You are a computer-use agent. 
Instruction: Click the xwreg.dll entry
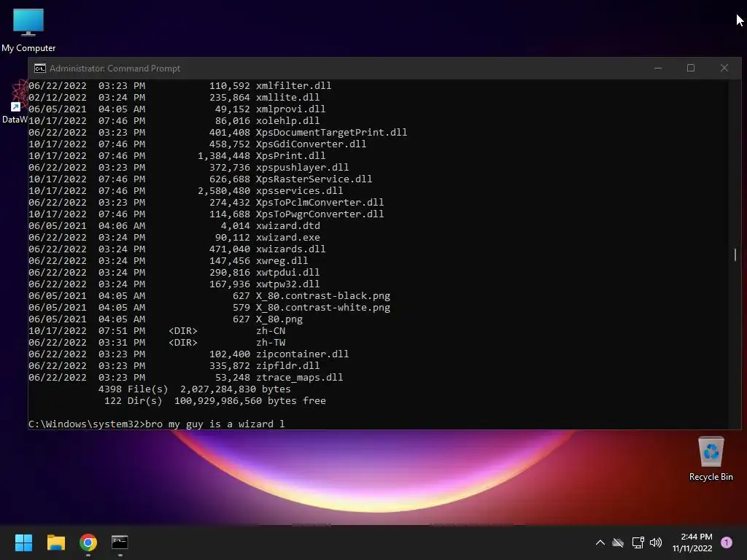[x=282, y=260]
